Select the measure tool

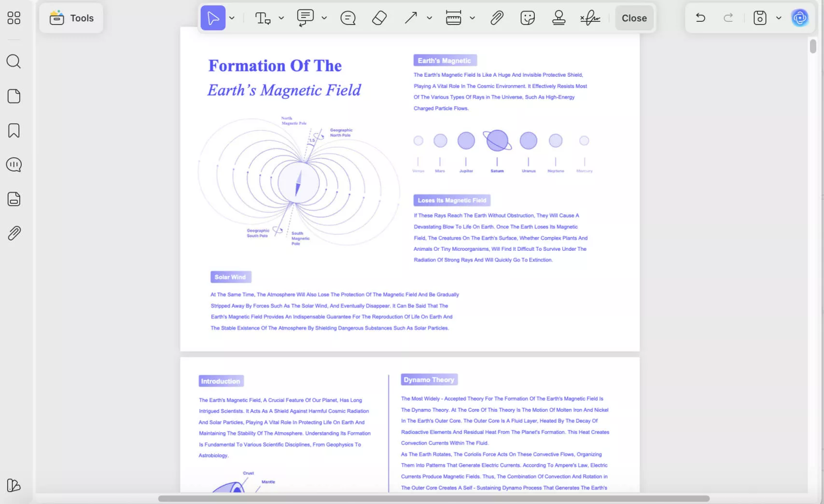(453, 18)
